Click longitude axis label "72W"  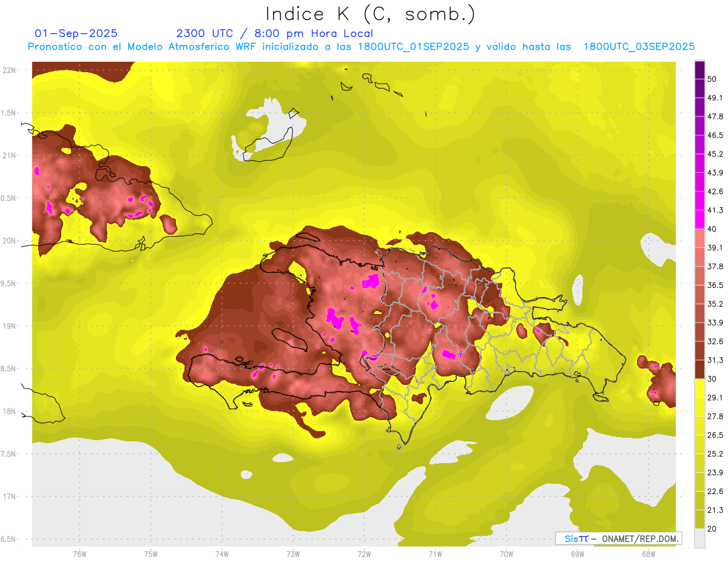[364, 554]
